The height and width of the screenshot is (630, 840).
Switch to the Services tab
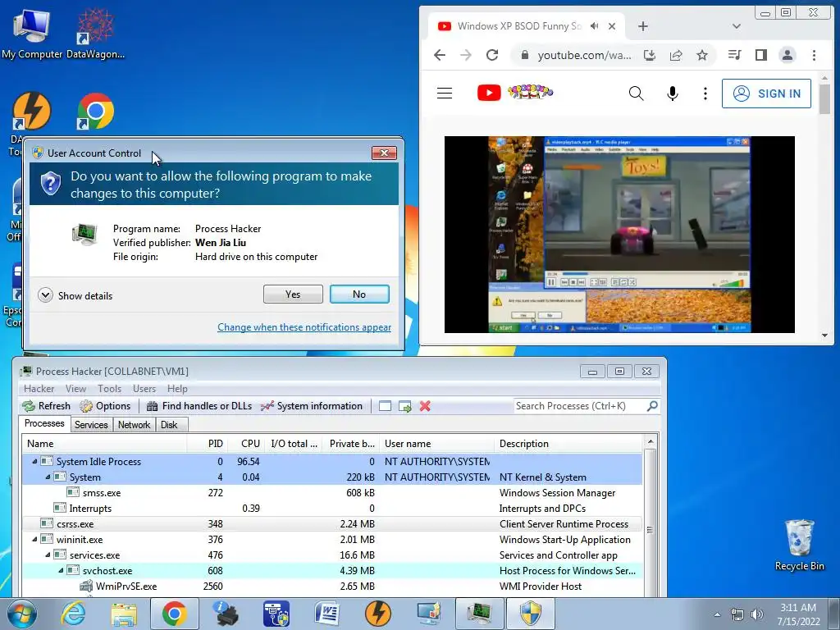tap(91, 425)
